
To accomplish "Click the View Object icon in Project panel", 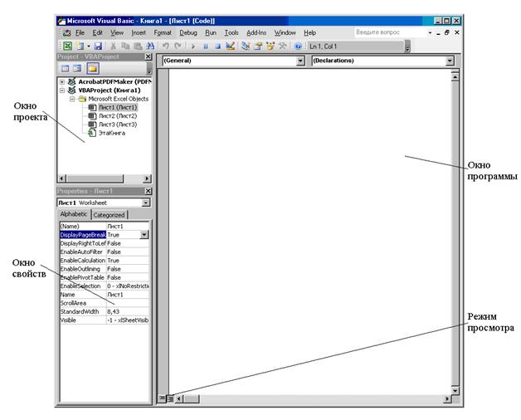I will [x=77, y=69].
